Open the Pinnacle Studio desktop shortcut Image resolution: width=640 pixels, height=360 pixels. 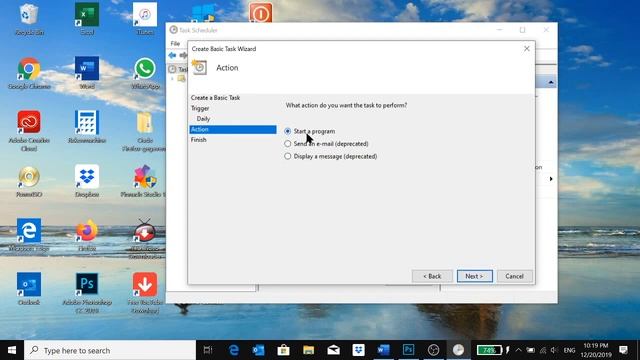tap(143, 182)
